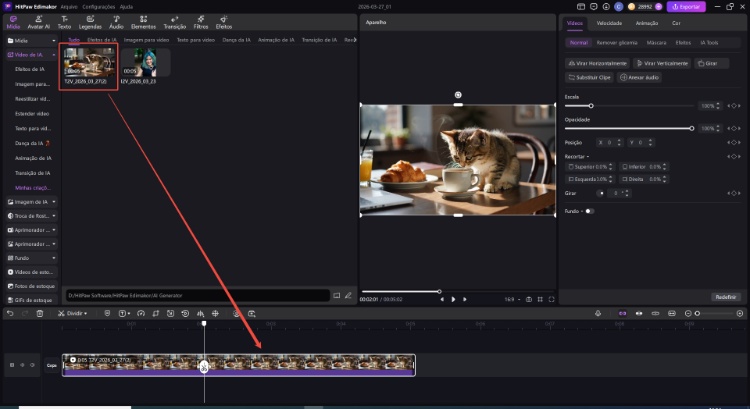Expand the Imagem de IA section
The height and width of the screenshot is (409, 750).
(x=54, y=202)
